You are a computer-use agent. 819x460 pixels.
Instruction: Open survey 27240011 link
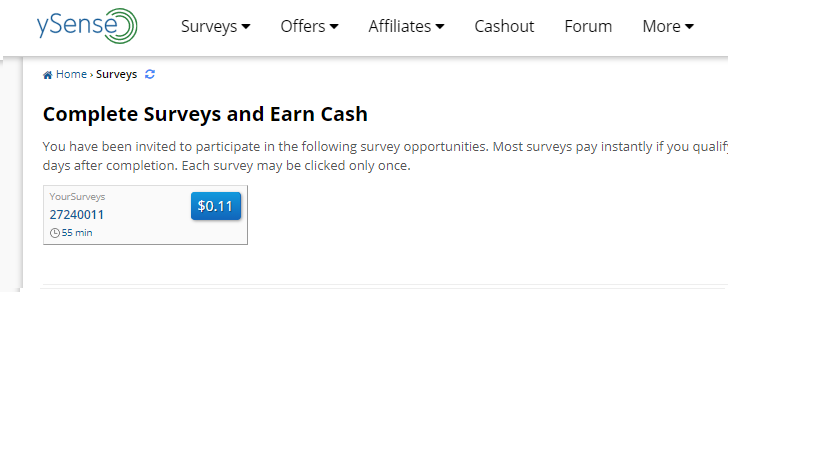(77, 215)
